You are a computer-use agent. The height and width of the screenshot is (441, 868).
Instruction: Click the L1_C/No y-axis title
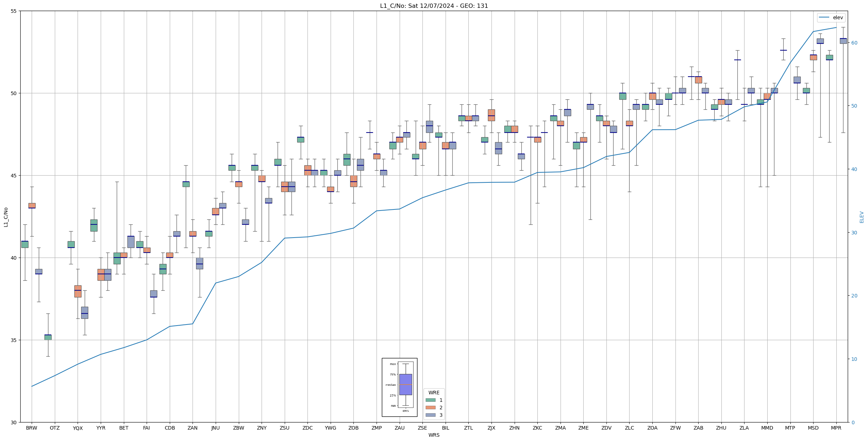(6, 217)
